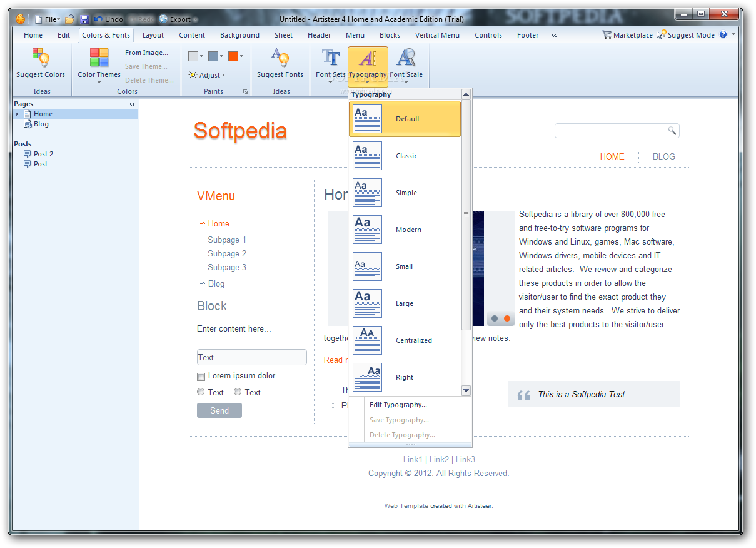
Task: Toggle Suggest Mode lightbulb
Action: pyautogui.click(x=685, y=35)
